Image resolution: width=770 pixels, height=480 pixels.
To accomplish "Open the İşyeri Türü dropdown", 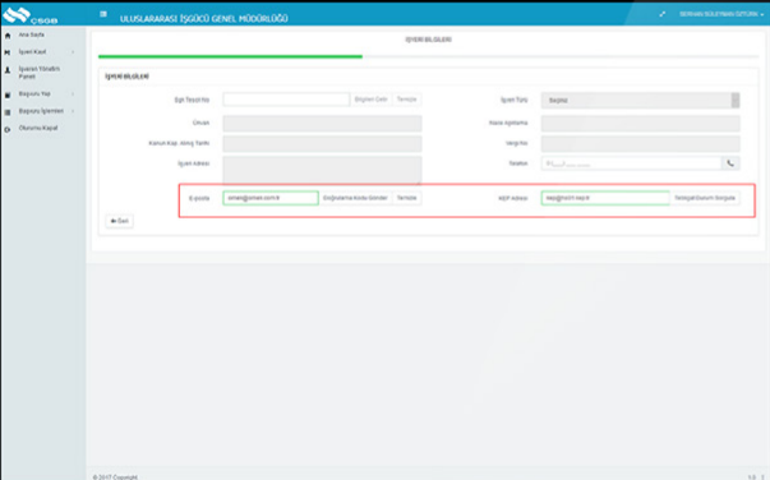I will (x=640, y=100).
